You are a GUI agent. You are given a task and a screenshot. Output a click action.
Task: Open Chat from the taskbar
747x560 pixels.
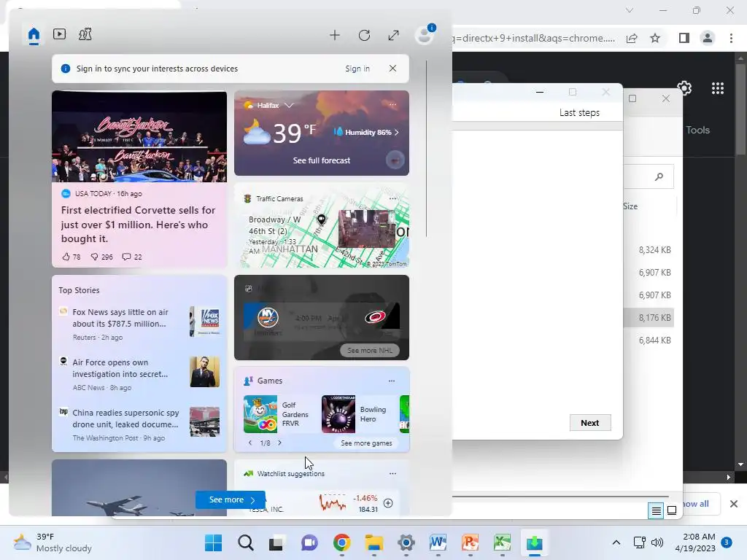pyautogui.click(x=309, y=542)
